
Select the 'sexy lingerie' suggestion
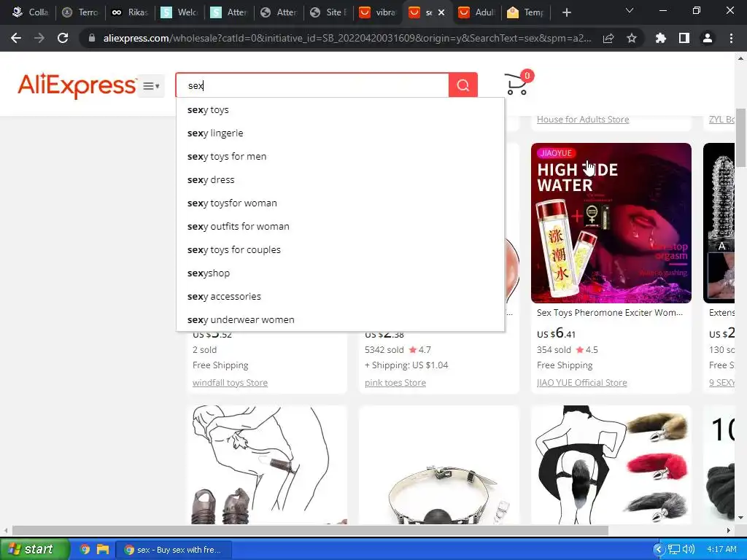click(x=340, y=133)
